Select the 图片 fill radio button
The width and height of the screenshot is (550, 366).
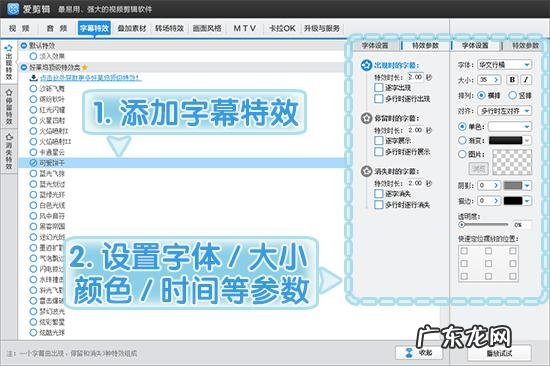462,154
